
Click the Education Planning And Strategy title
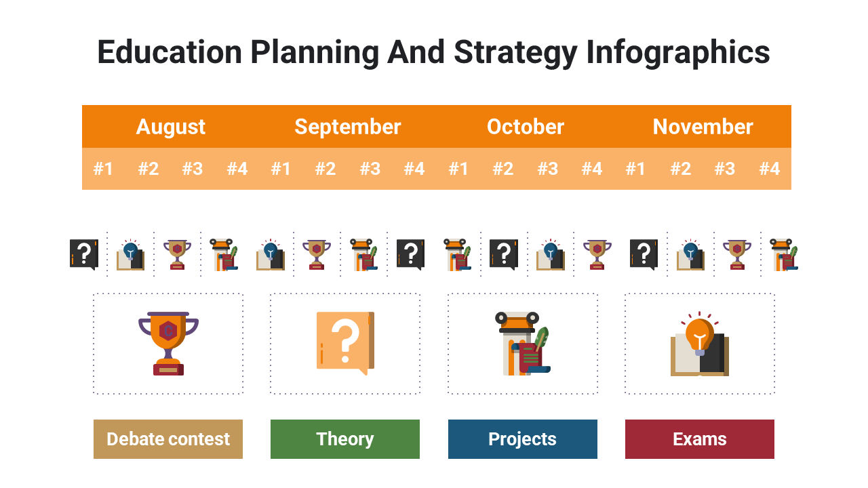[x=433, y=52]
